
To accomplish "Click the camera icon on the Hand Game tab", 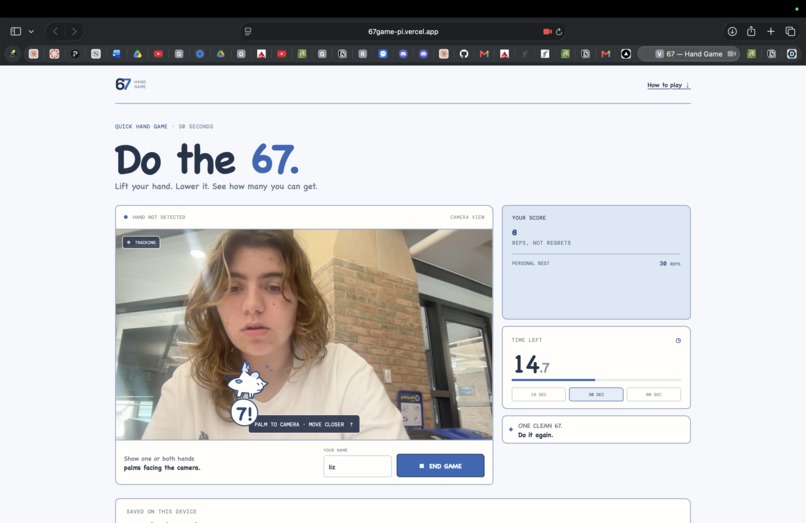I will click(731, 53).
